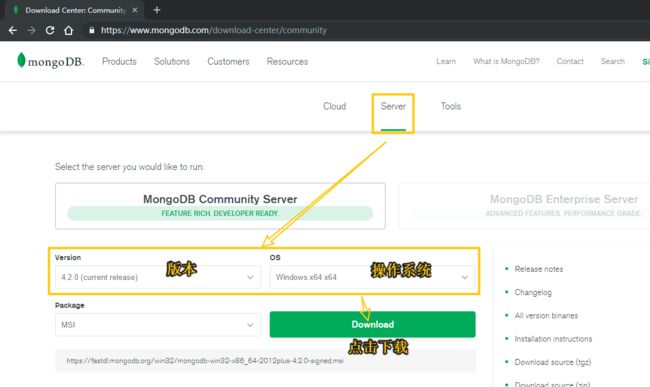This screenshot has width=650, height=387.
Task: Open the Resources menu
Action: click(x=287, y=61)
